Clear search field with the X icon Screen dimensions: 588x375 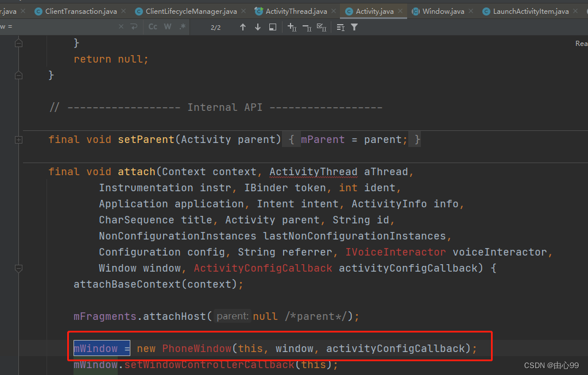[121, 26]
